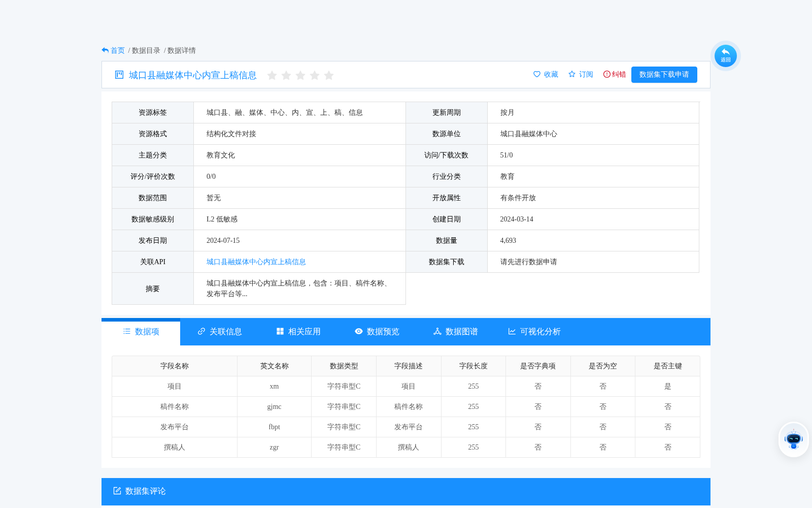The width and height of the screenshot is (812, 508).
Task: Switch to the 关联信息 tab
Action: pos(219,332)
